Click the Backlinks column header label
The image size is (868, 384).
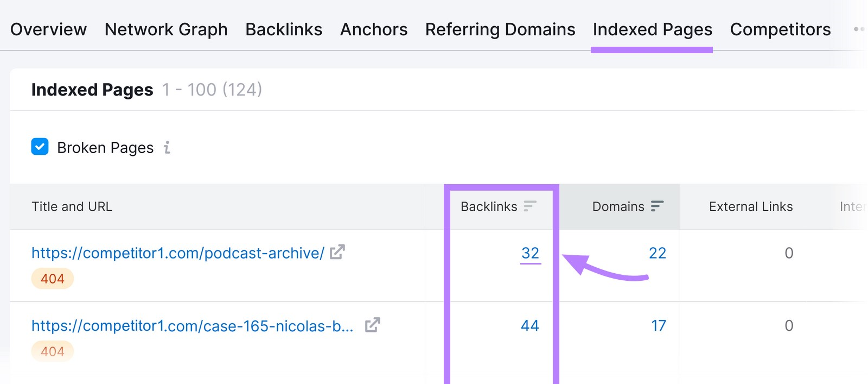(489, 206)
